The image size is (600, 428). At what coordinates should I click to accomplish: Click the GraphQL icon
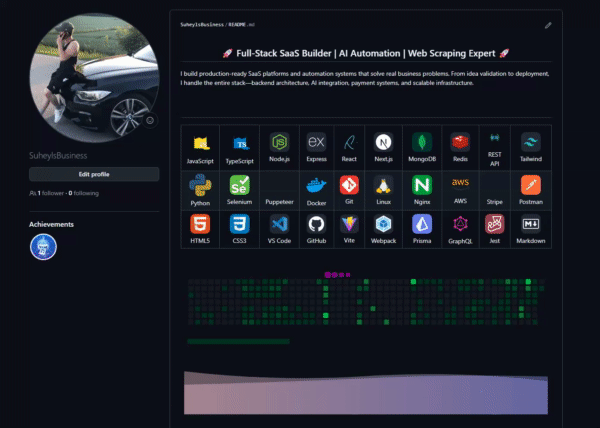point(459,225)
